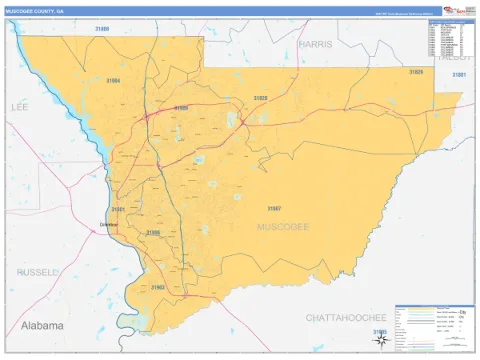The width and height of the screenshot is (480, 360).
Task: Click the compass rose icon
Action: click(x=382, y=340)
